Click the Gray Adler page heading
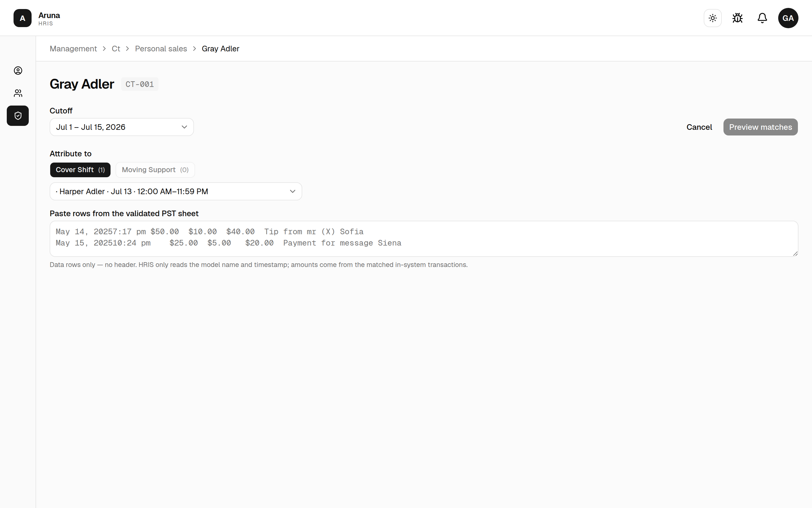The width and height of the screenshot is (812, 508). coord(82,84)
